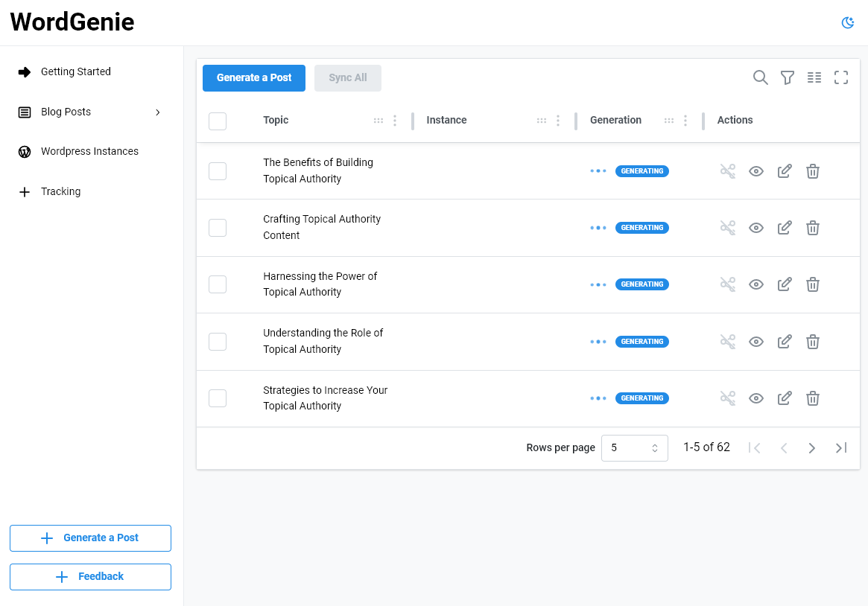
Task: Open the Rows per page dropdown
Action: [634, 448]
